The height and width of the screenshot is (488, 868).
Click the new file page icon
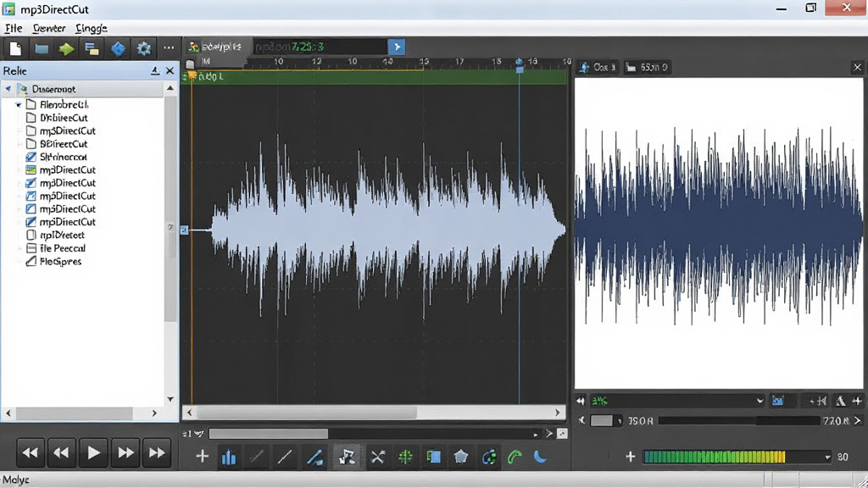pyautogui.click(x=15, y=48)
